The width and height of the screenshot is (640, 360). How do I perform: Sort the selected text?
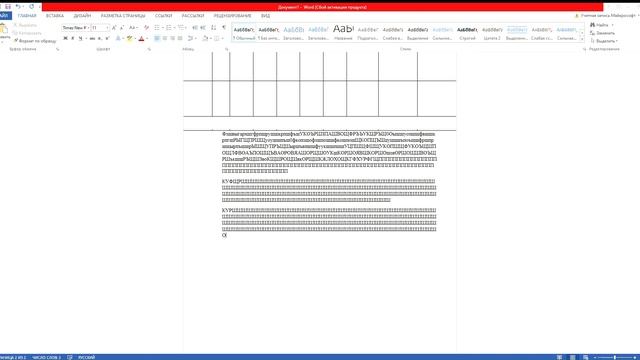tap(213, 28)
